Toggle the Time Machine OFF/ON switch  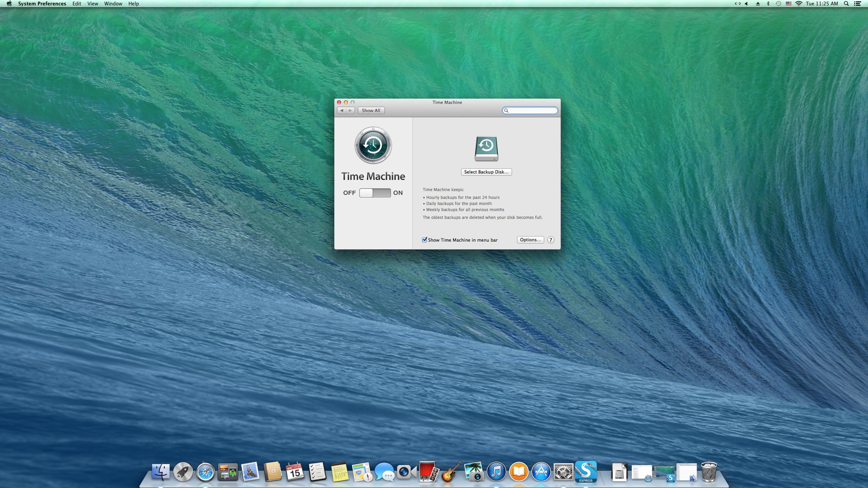(375, 193)
